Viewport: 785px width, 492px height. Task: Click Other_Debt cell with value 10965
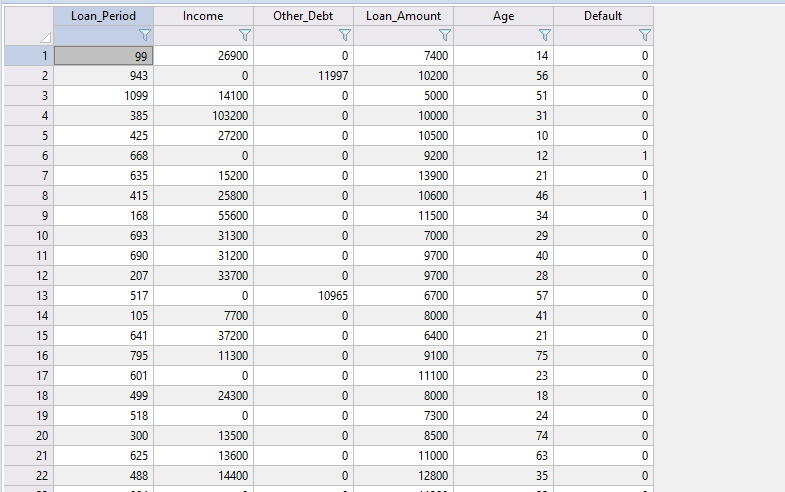click(303, 296)
